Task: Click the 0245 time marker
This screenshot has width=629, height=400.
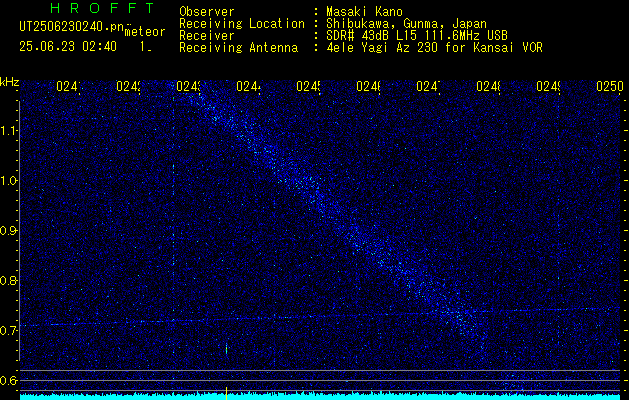Action: (x=309, y=86)
